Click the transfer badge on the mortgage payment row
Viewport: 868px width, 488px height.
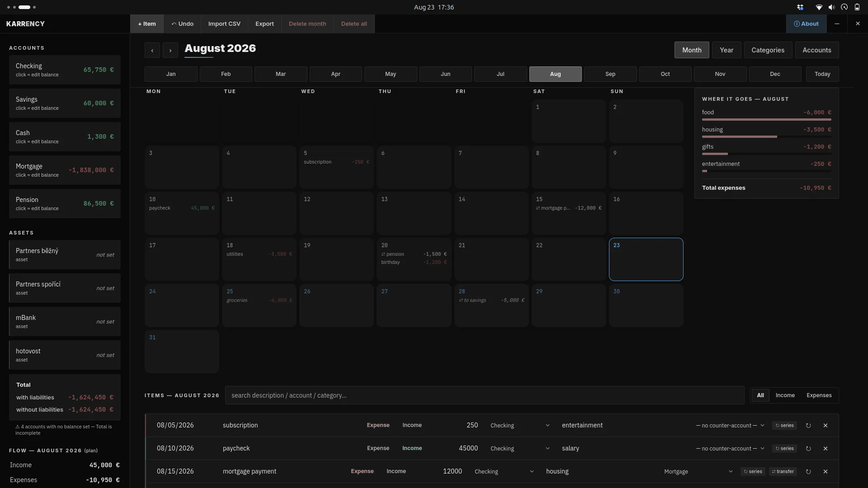[783, 472]
